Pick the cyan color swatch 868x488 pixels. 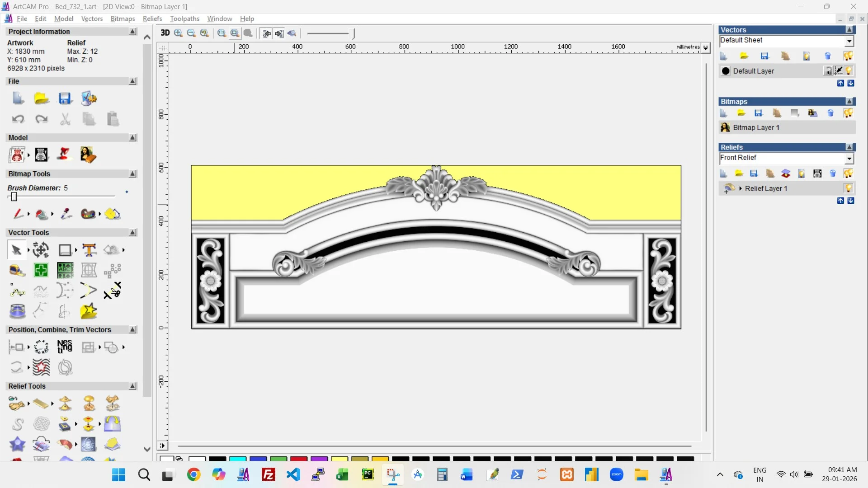click(x=237, y=459)
